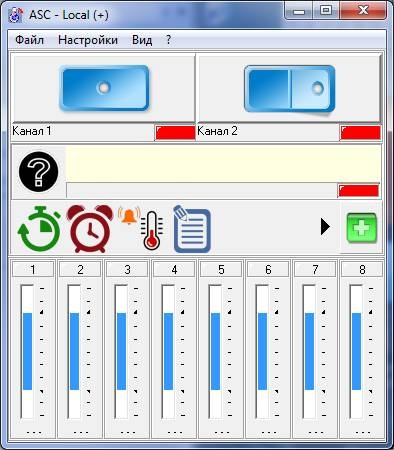Open the Настройки menu

pyautogui.click(x=88, y=40)
